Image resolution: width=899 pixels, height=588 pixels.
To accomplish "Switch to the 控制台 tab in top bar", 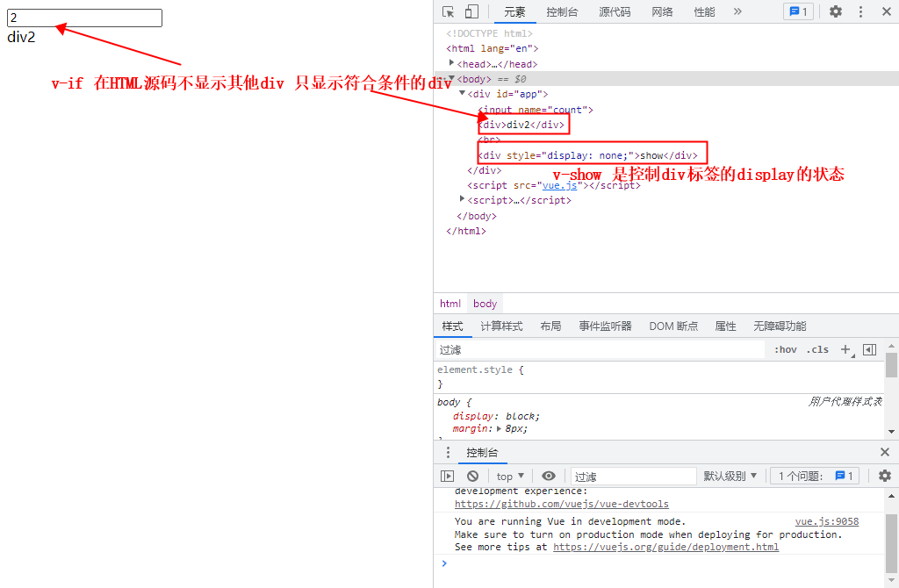I will point(562,12).
